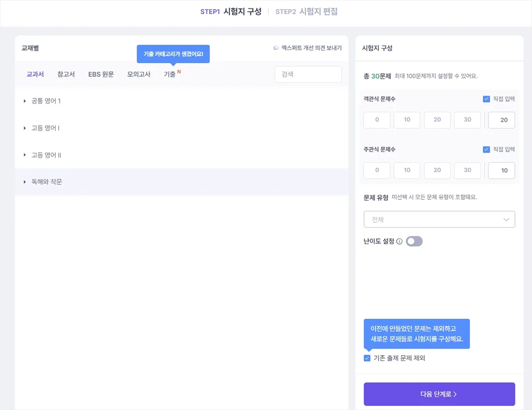Uncheck 기존 출제 문제 제외 checkbox
The image size is (532, 410).
pos(367,358)
